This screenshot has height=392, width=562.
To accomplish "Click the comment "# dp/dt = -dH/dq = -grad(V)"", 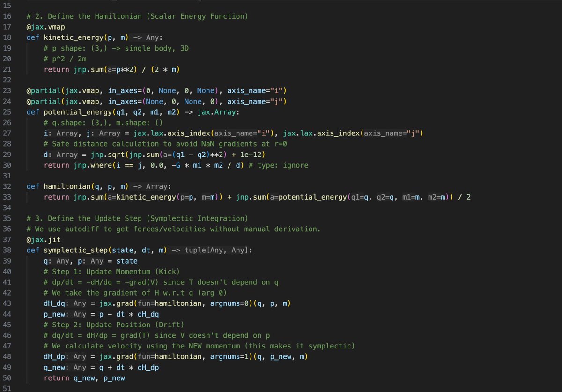I will tap(162, 282).
